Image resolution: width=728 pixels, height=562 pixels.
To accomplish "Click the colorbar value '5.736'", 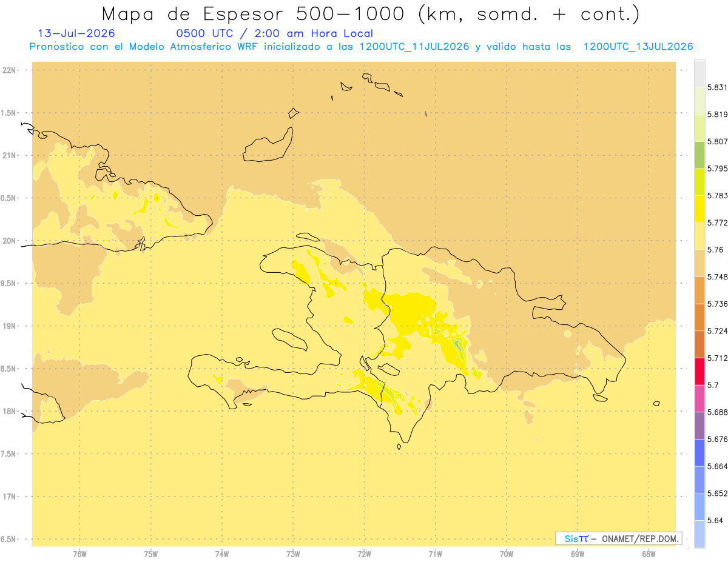I will (717, 304).
